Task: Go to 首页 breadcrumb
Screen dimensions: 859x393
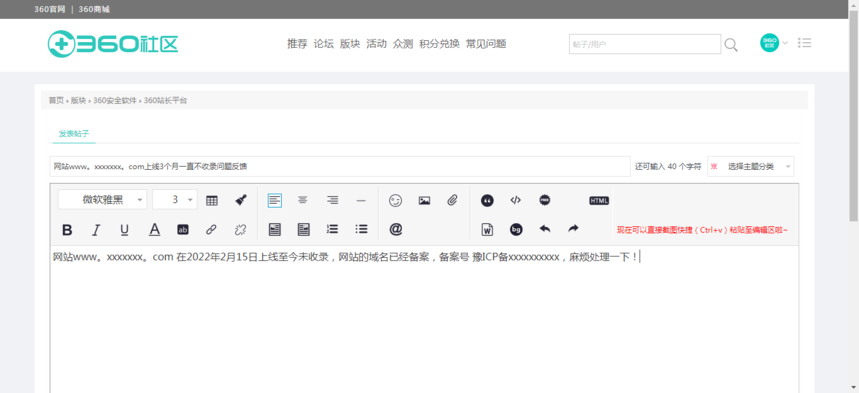Action: (x=56, y=100)
